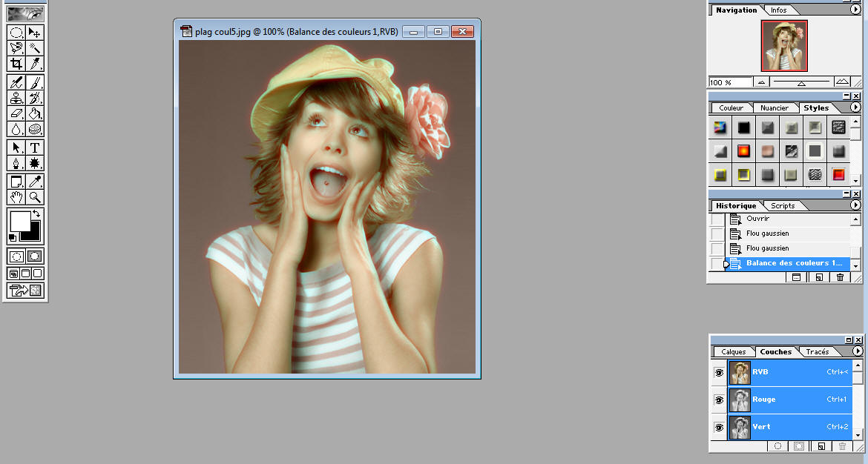
Task: Open the Styles panel options menu
Action: click(855, 107)
